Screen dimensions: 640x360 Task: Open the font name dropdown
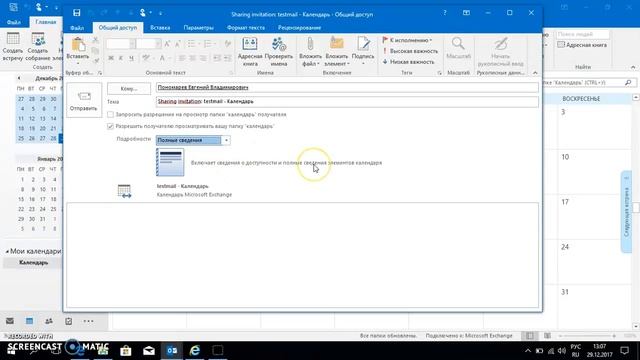(132, 44)
